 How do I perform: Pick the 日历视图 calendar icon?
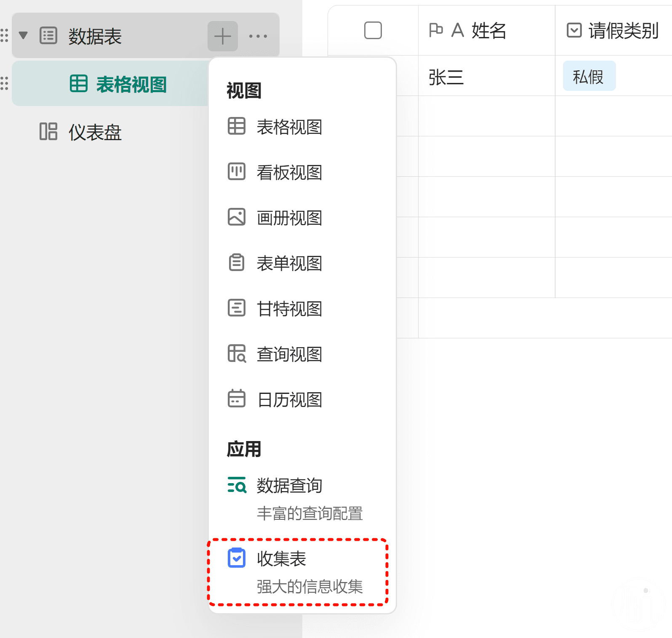click(x=236, y=399)
